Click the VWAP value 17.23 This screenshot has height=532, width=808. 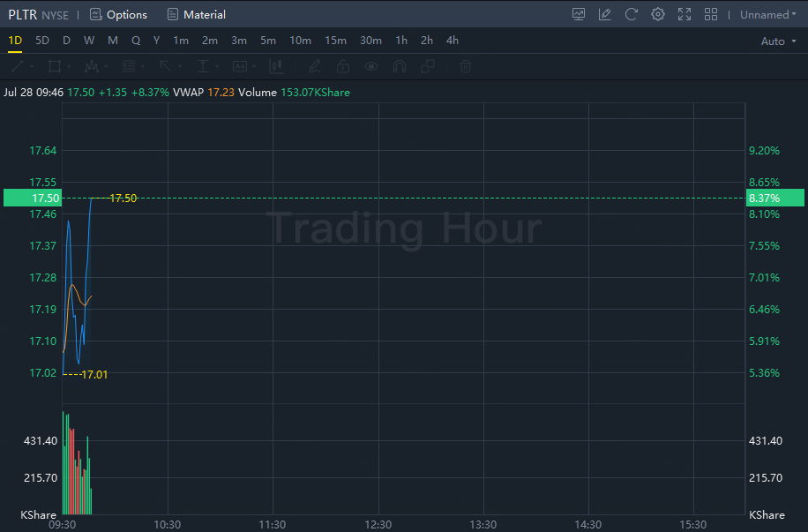click(221, 93)
